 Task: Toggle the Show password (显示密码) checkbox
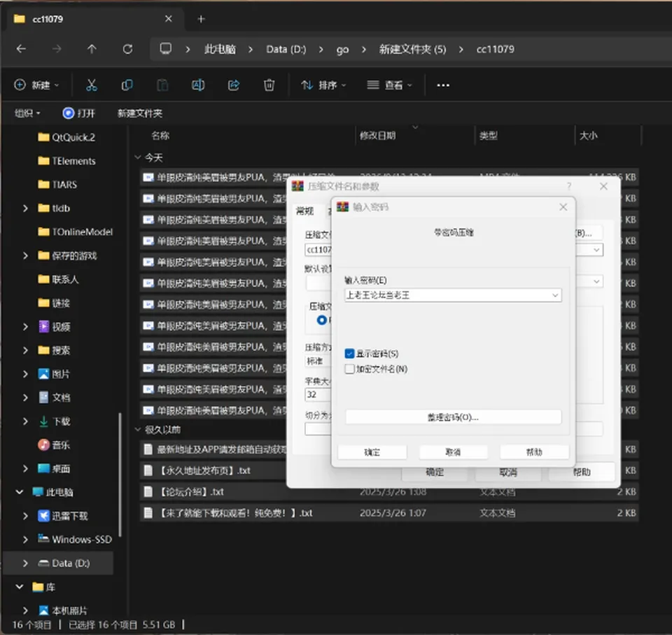point(349,354)
